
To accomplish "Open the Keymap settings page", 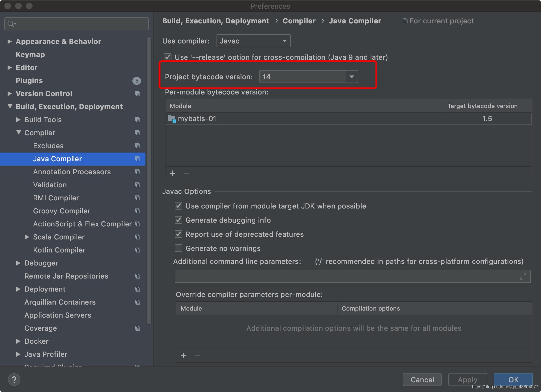I will tap(30, 55).
